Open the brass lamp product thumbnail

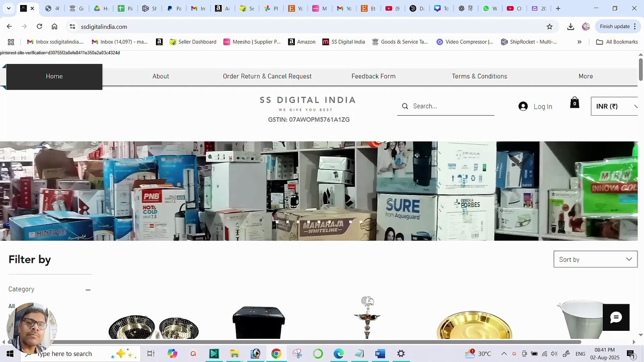tap(367, 318)
